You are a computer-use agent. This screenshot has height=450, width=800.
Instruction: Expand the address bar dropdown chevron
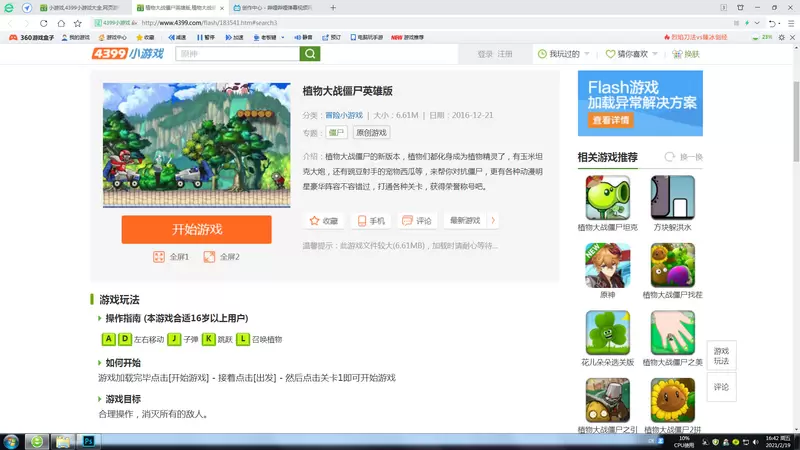tap(757, 23)
